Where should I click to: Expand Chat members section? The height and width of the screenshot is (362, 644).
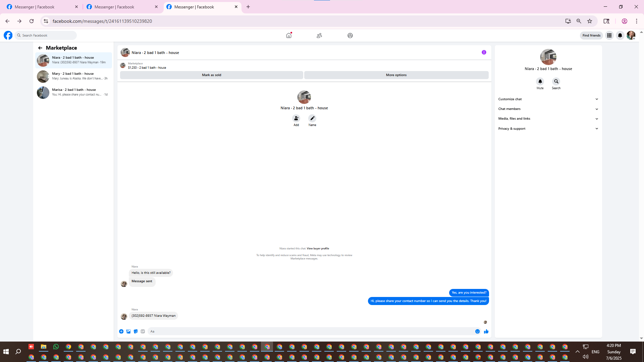(548, 109)
